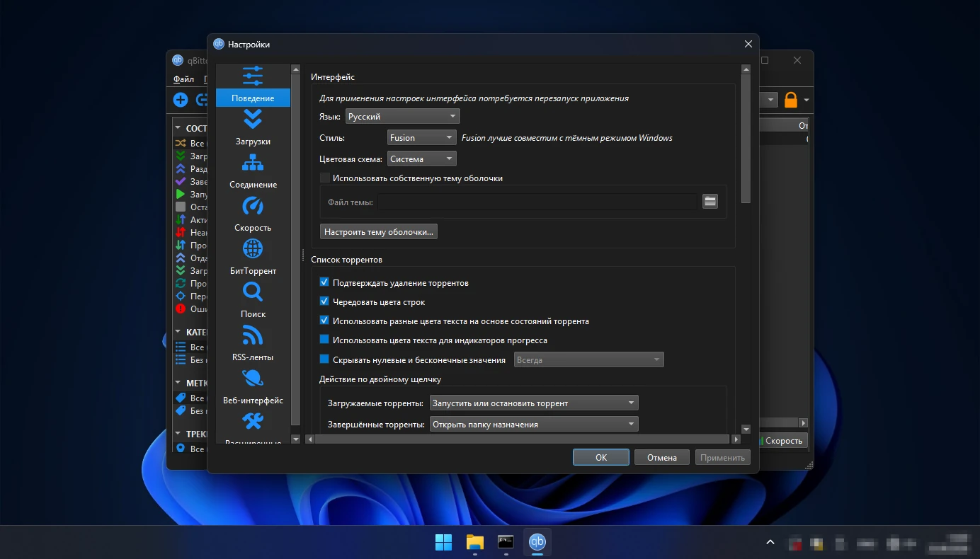The width and height of the screenshot is (980, 559).
Task: Open the БитТоррент settings section
Action: coord(253,258)
